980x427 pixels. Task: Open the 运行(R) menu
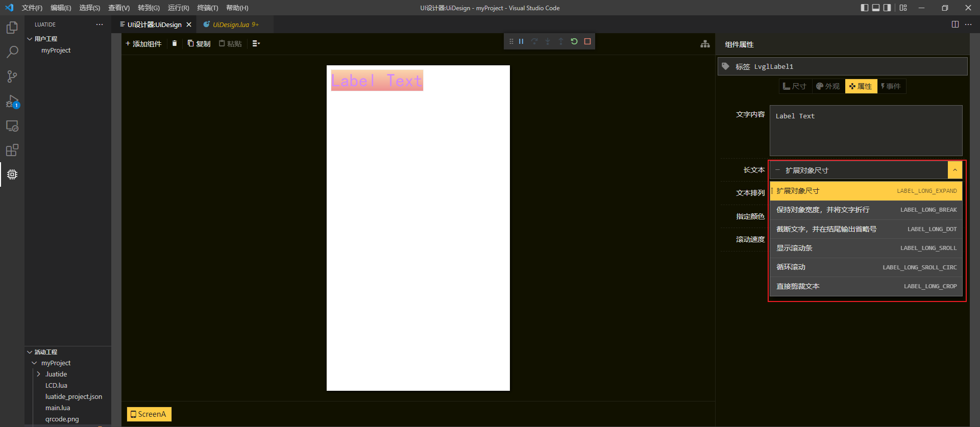pos(178,8)
